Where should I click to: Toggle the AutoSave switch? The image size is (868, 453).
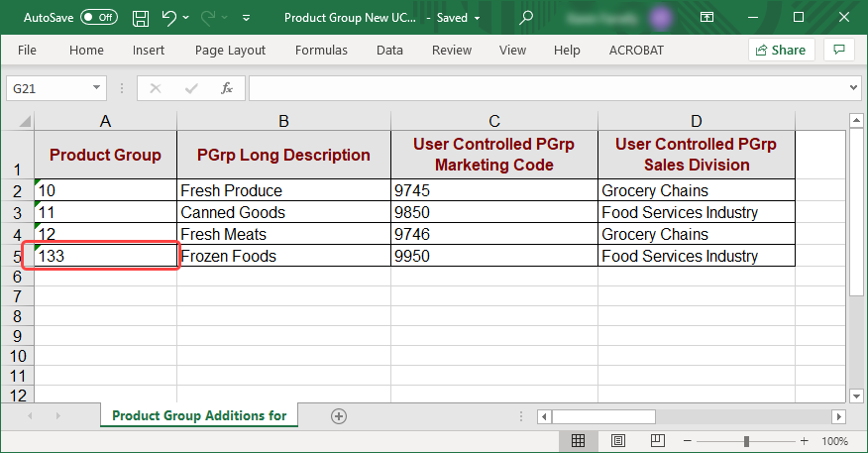click(98, 18)
